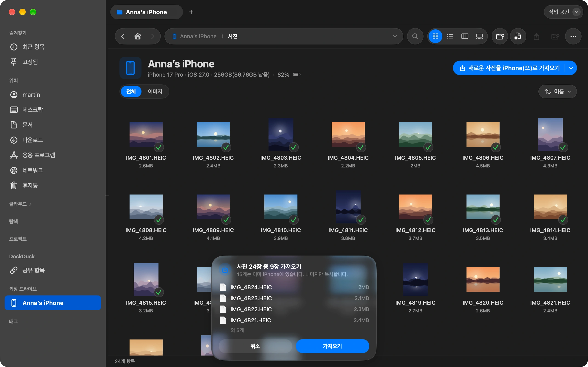Switch to list view icon

click(x=450, y=36)
